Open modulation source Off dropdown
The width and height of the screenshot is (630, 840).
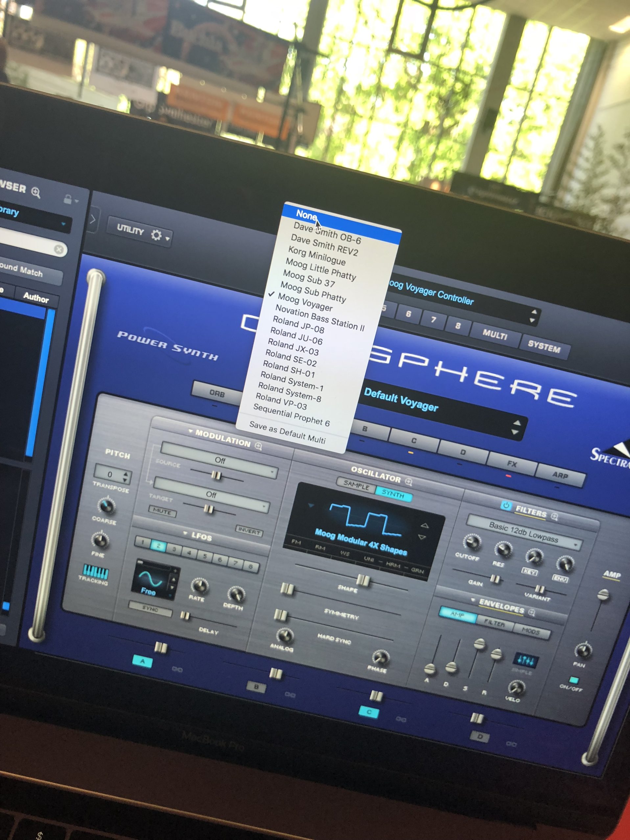click(219, 461)
